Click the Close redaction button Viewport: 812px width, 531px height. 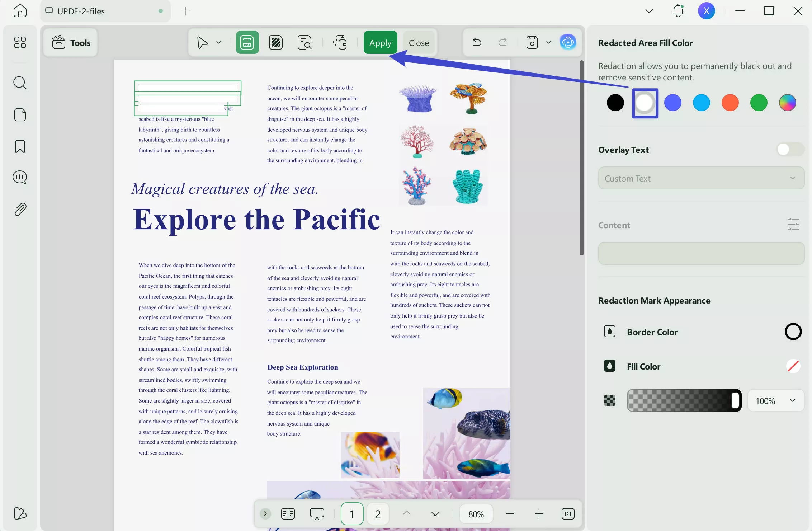pyautogui.click(x=419, y=43)
